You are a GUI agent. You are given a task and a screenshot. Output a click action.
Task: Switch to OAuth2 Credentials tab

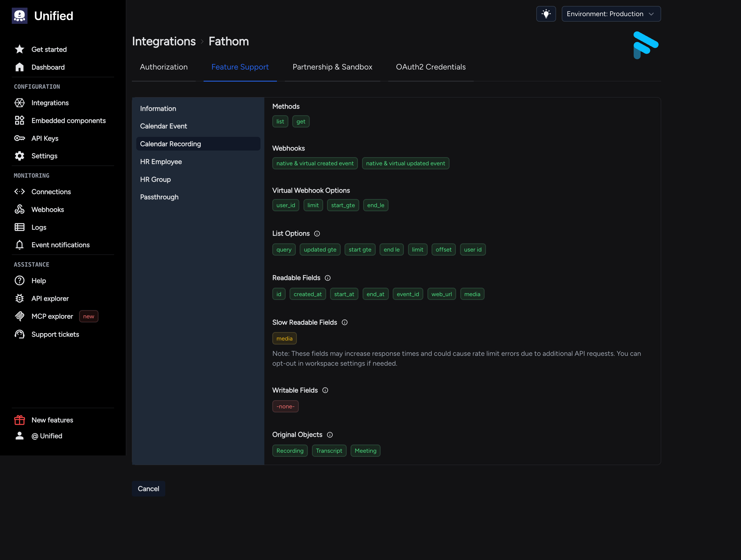point(430,67)
